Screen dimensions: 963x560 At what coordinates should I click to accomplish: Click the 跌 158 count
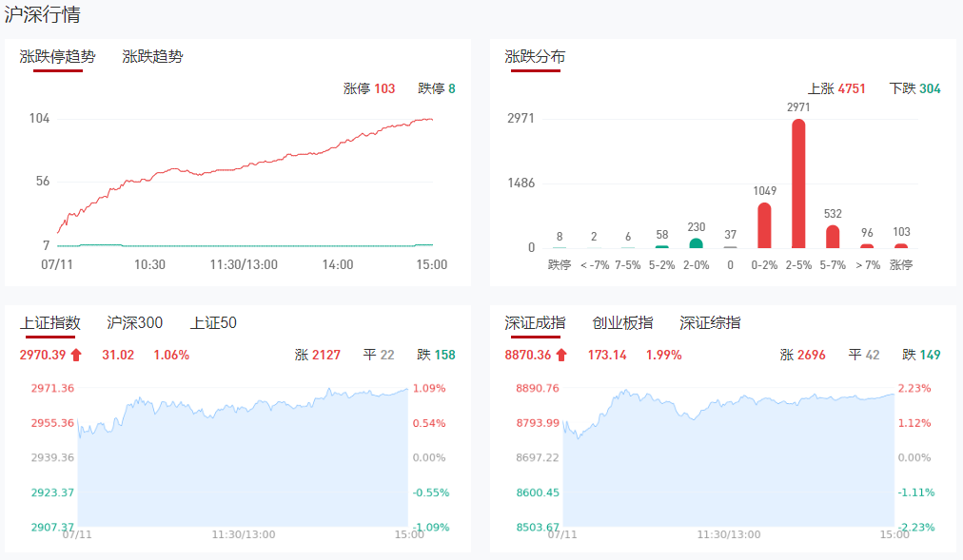(436, 355)
